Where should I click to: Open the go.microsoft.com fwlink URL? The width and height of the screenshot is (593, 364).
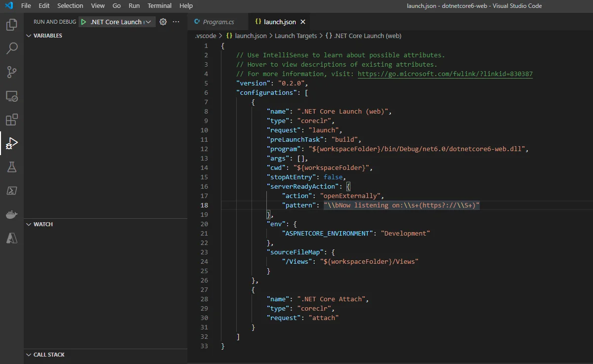445,74
